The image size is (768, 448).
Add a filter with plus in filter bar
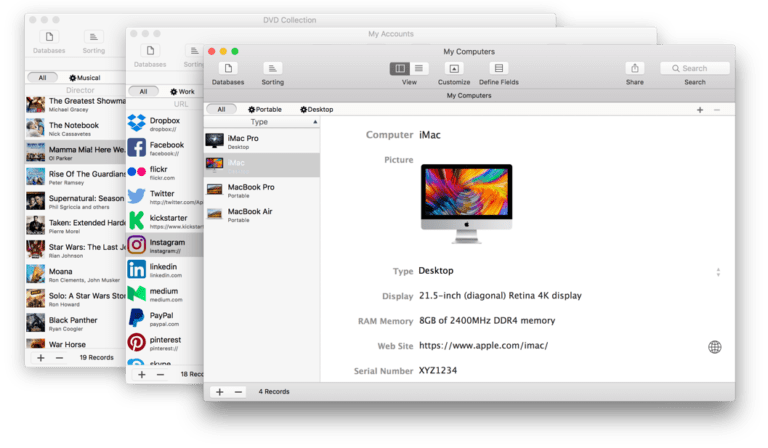[x=700, y=110]
